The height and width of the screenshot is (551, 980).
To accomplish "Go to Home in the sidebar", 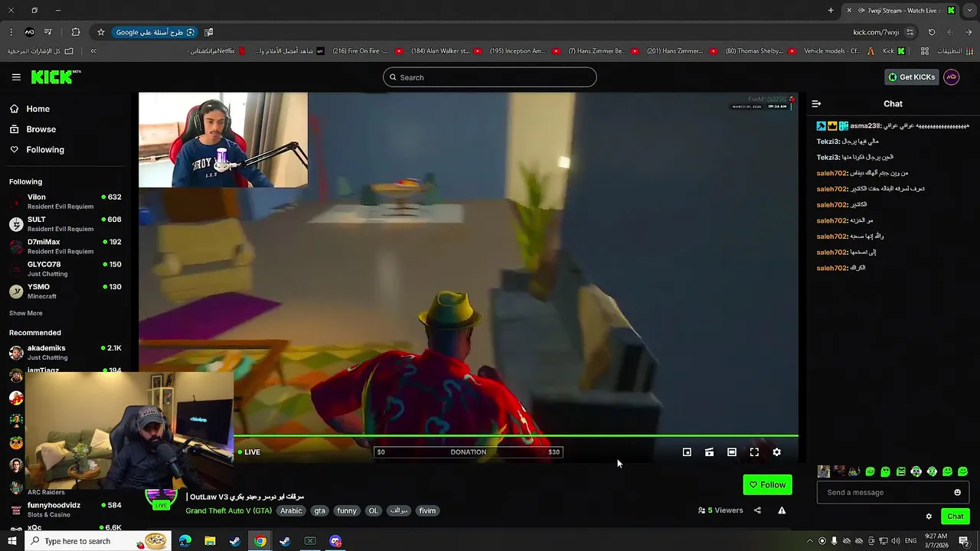I will [38, 109].
